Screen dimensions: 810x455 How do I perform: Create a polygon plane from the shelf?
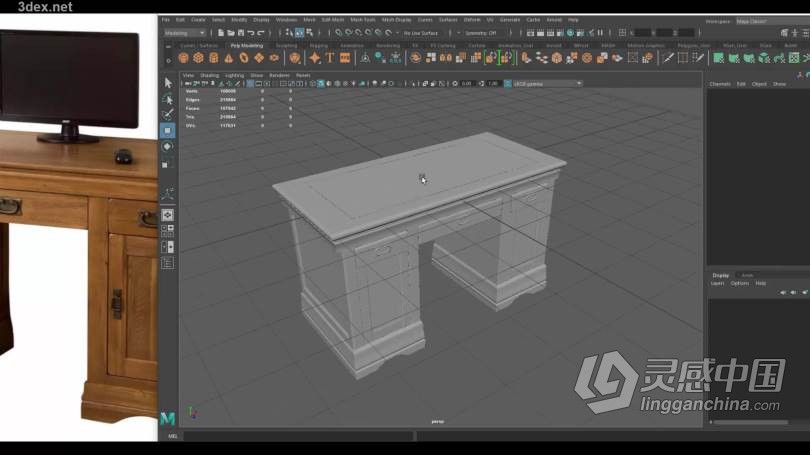coord(259,58)
